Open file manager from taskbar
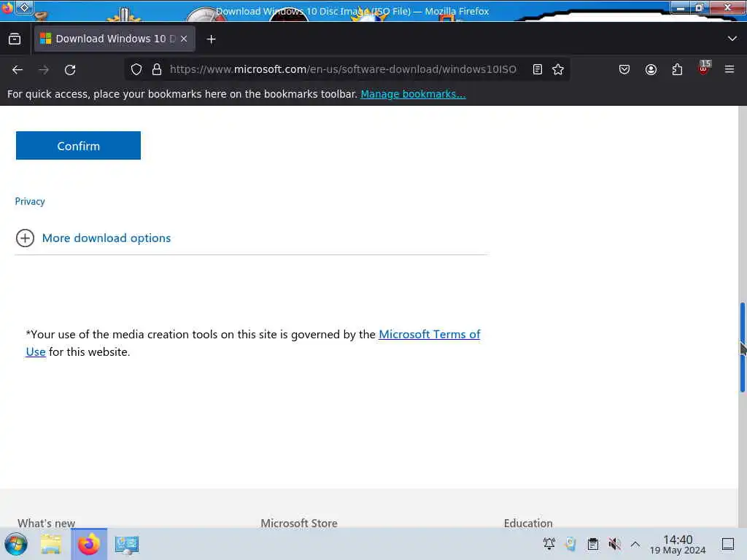Image resolution: width=747 pixels, height=560 pixels. coord(51,544)
